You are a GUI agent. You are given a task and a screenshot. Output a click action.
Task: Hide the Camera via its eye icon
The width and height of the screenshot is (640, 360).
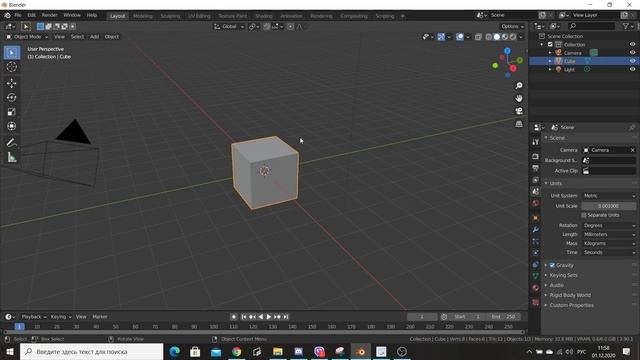point(632,53)
